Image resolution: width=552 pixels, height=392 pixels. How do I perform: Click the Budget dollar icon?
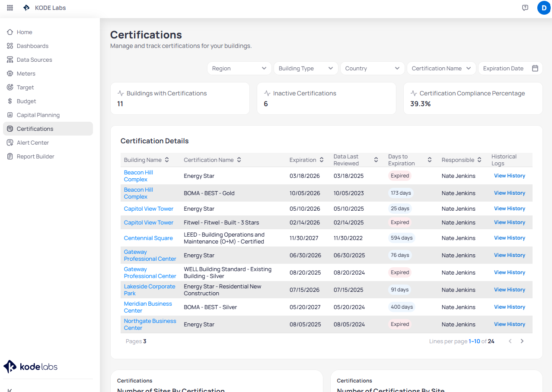point(10,101)
